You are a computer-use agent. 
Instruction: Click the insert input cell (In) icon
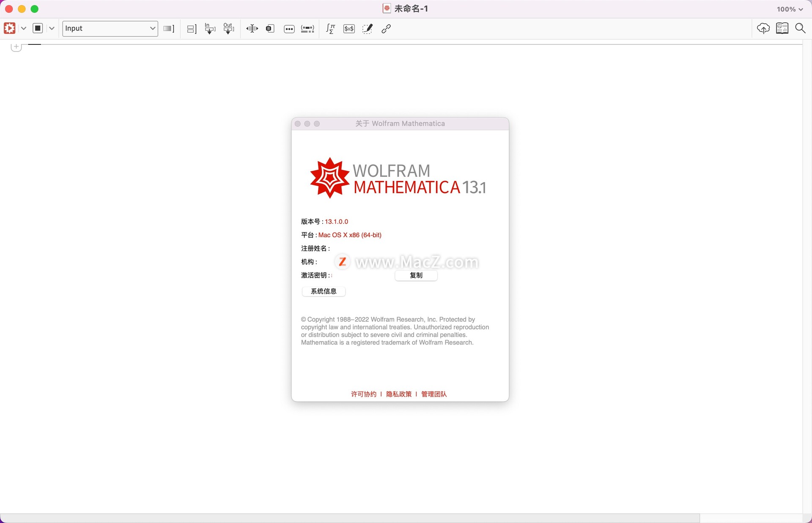(210, 29)
